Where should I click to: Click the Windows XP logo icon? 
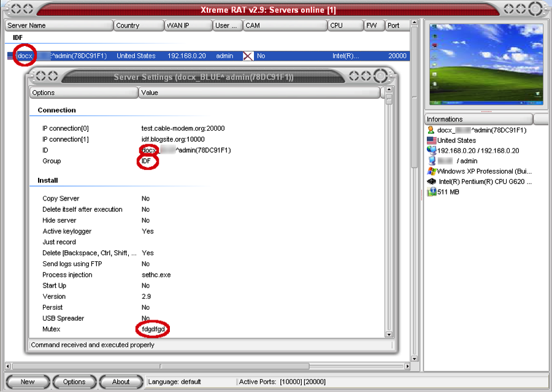click(x=431, y=171)
